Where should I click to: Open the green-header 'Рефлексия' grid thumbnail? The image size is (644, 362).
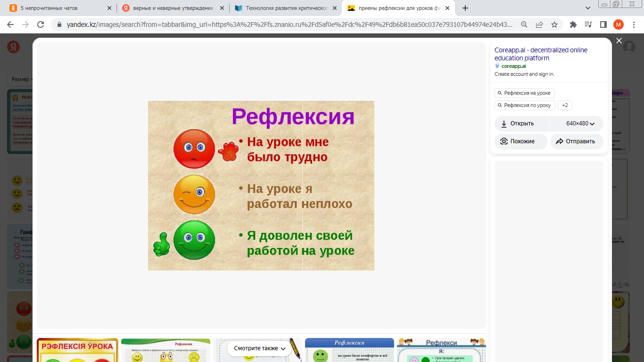click(165, 350)
